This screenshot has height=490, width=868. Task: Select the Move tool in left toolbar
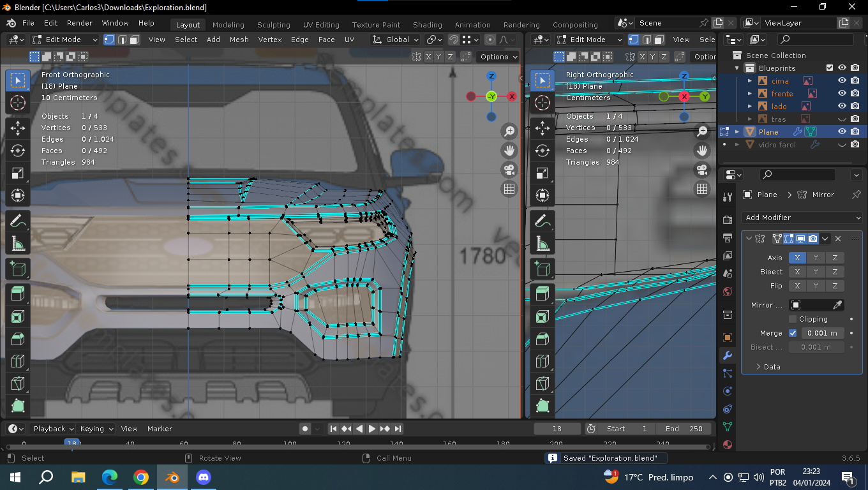18,128
